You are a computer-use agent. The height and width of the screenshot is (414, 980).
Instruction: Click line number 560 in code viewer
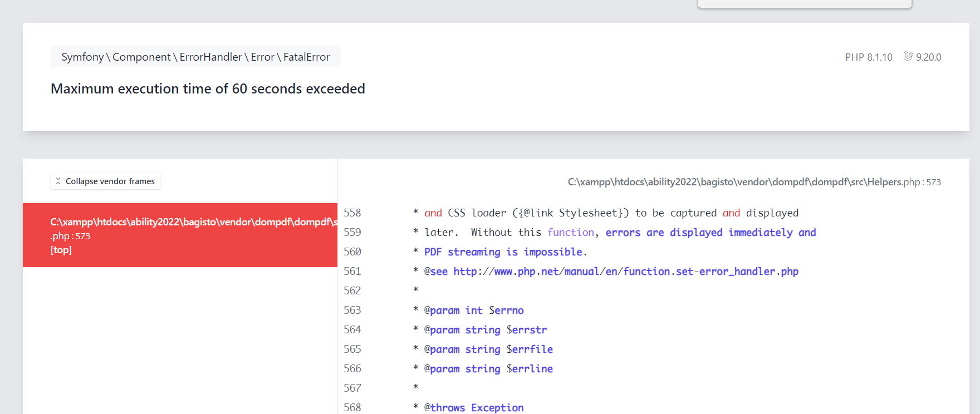[352, 252]
